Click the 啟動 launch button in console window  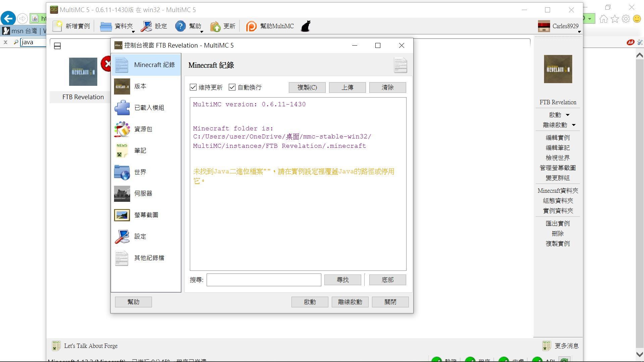(x=310, y=302)
